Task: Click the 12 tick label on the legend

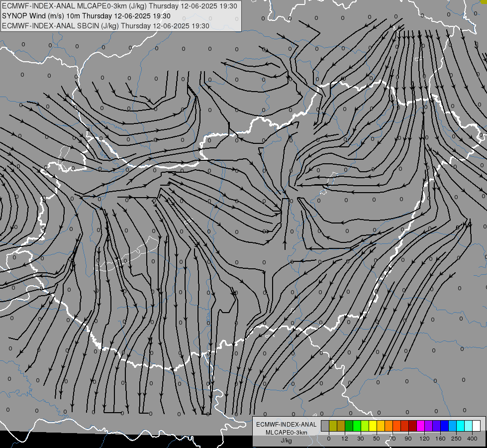Action: point(345,439)
